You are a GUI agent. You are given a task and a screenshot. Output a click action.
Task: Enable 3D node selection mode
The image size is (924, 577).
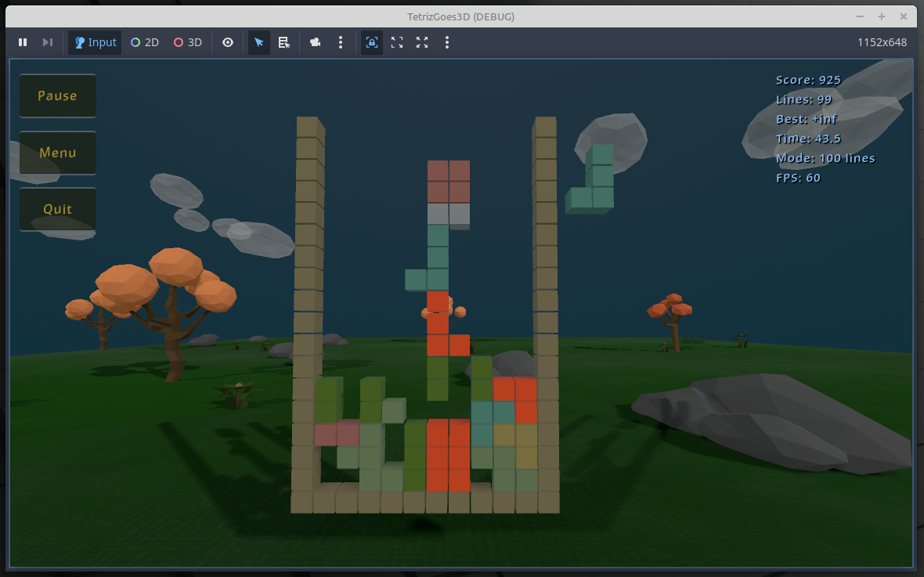point(188,42)
